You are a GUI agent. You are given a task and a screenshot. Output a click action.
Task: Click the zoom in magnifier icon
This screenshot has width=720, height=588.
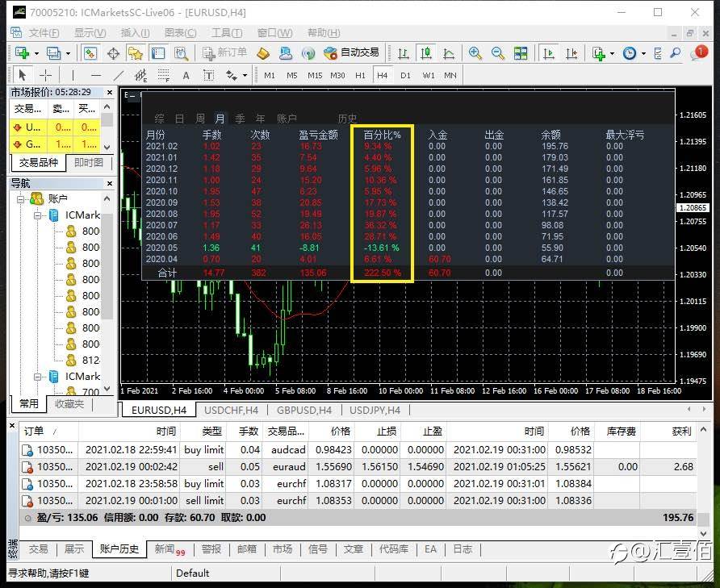pos(475,53)
